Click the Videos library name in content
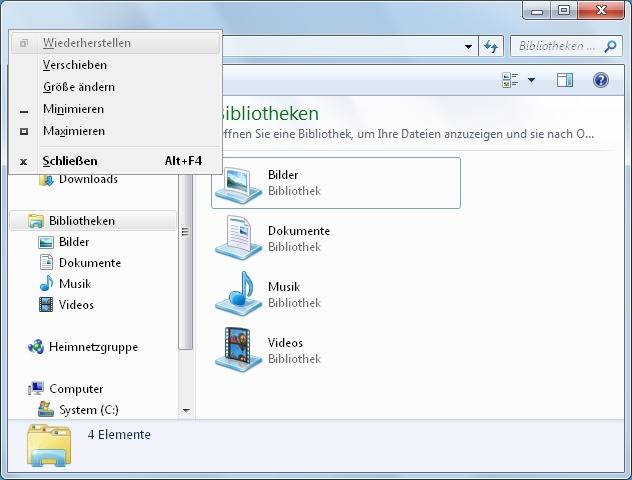Viewport: 632px width, 480px height. (x=285, y=343)
